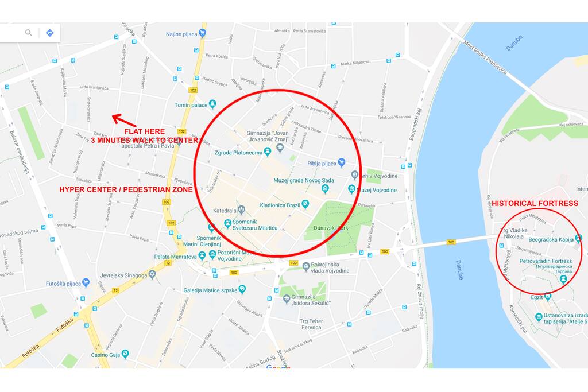Select the Petrovaradin Fortress label

coord(546,261)
